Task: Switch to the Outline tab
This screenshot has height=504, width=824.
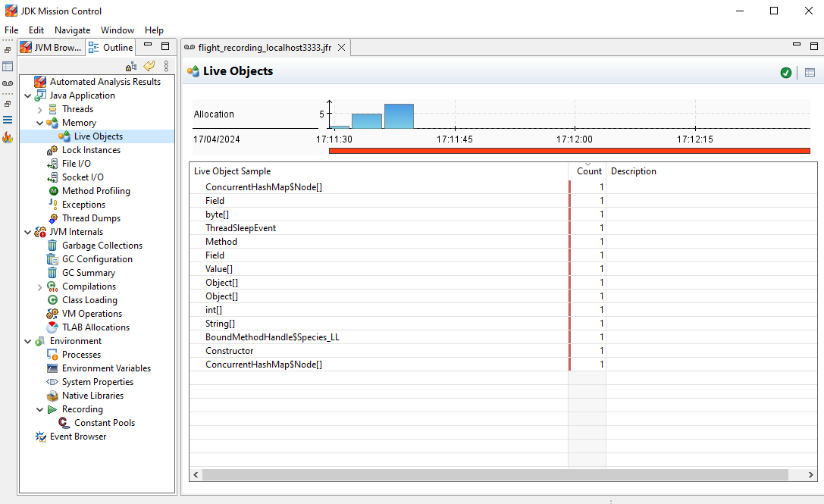Action: pyautogui.click(x=111, y=47)
